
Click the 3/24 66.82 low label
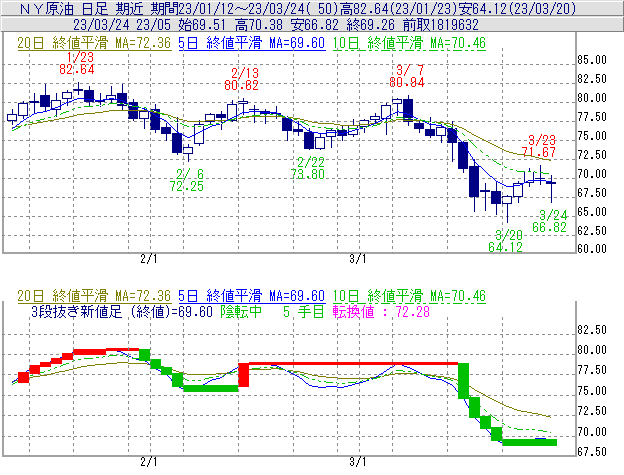pos(550,221)
